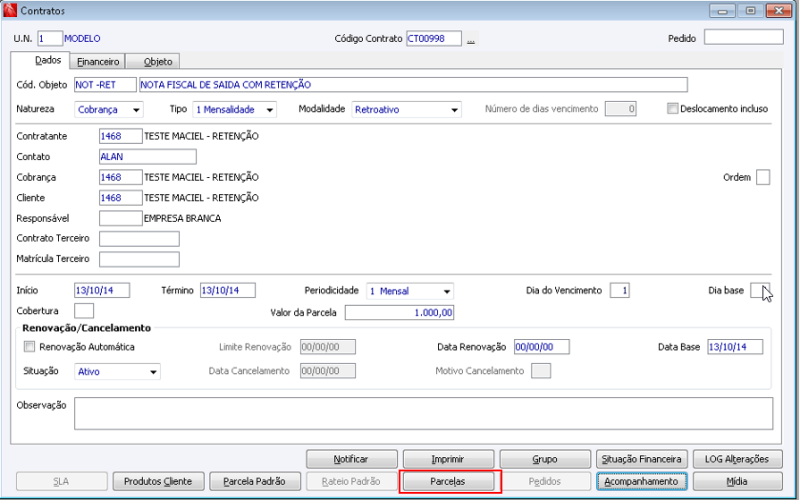The width and height of the screenshot is (800, 500).
Task: Open Situação Financeira
Action: [x=641, y=459]
